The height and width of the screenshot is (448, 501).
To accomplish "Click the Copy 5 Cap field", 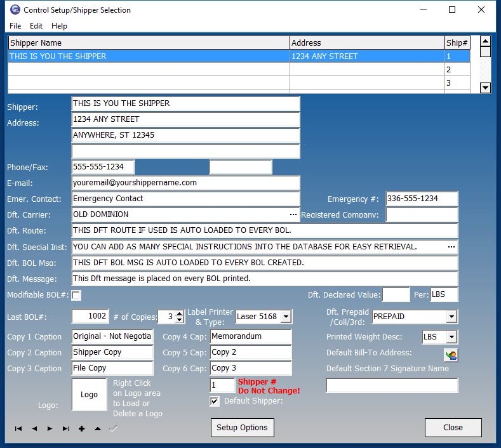I will pos(251,353).
